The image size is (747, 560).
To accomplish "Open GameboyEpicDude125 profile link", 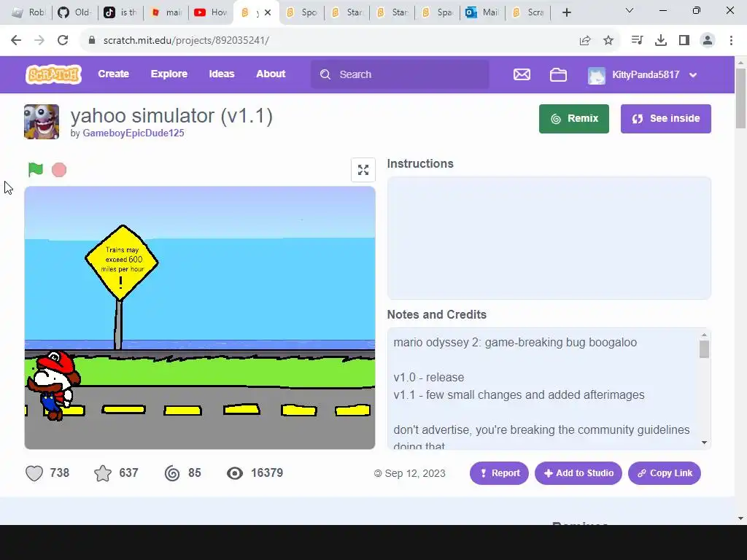I will [x=133, y=133].
